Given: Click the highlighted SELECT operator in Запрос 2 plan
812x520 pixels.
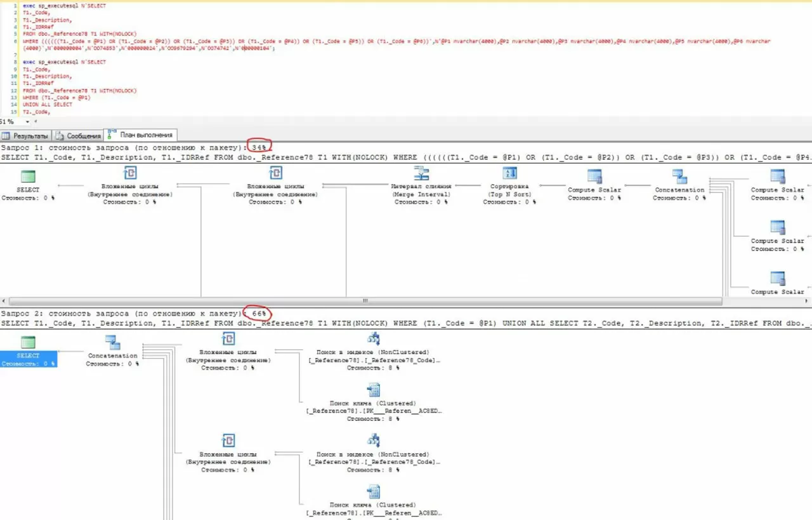Looking at the screenshot, I should coord(28,351).
